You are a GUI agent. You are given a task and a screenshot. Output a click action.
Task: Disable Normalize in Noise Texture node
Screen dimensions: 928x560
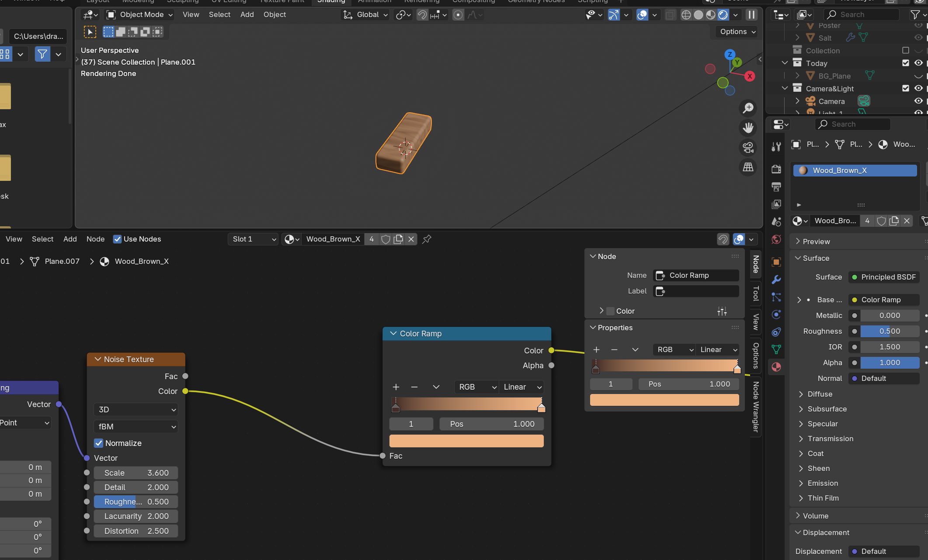(x=99, y=443)
